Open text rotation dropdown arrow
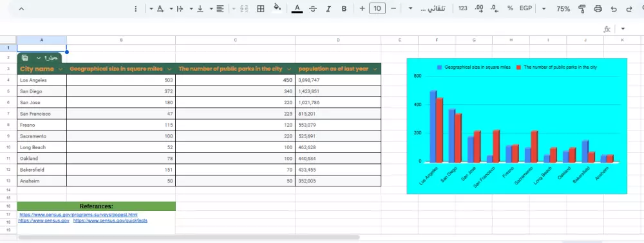Viewport: 644px width, 243px height. 151,8
